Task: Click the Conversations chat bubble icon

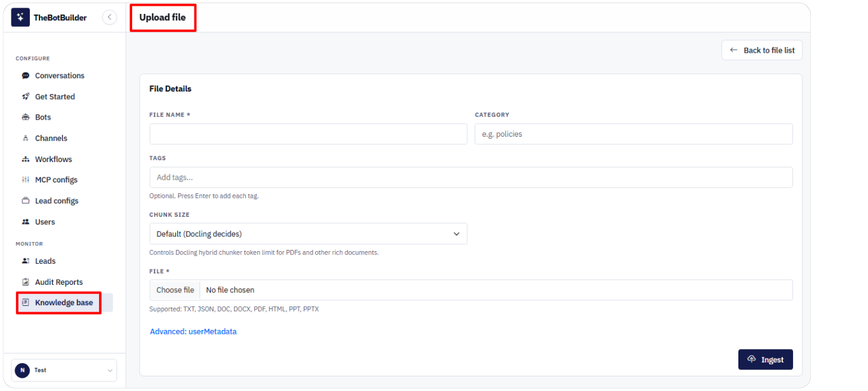Action: point(25,76)
